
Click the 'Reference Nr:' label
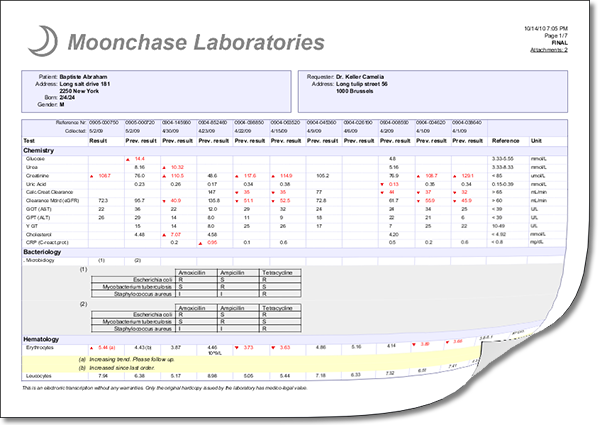pyautogui.click(x=71, y=123)
